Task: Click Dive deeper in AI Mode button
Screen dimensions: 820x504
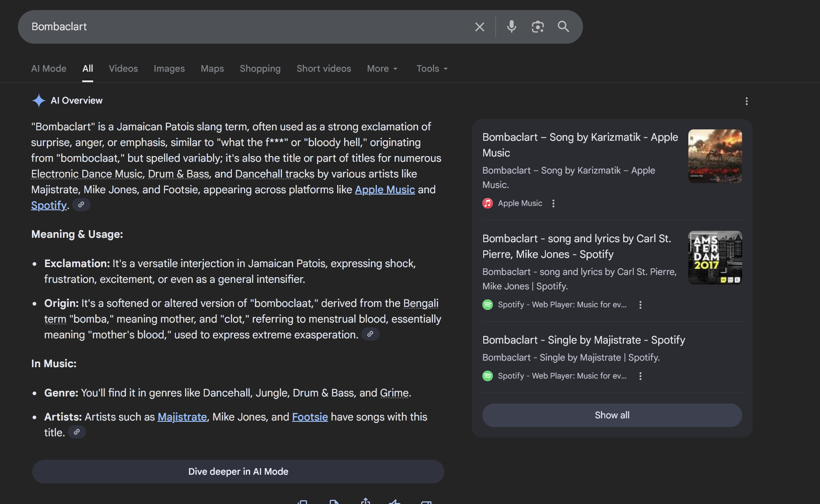Action: click(238, 472)
